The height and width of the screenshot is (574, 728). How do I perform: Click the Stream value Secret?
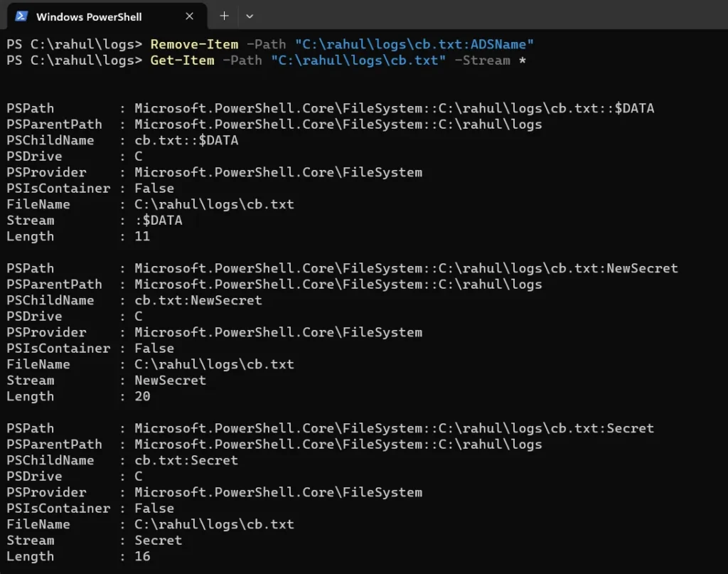coord(159,541)
